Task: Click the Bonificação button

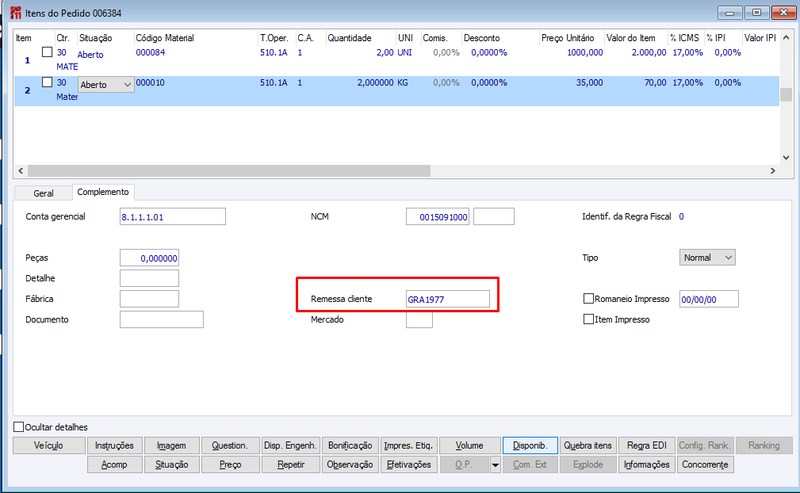Action: (x=350, y=446)
